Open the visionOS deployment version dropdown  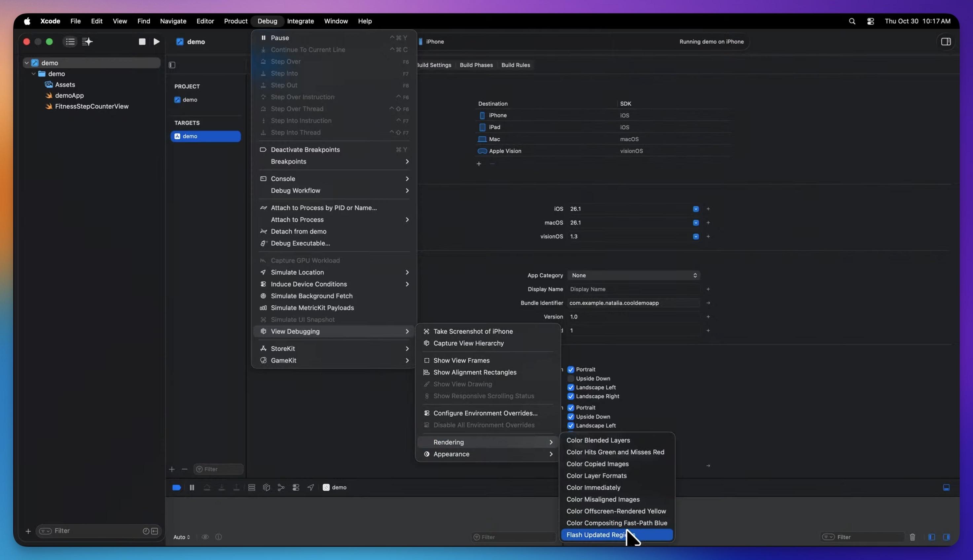tap(696, 236)
